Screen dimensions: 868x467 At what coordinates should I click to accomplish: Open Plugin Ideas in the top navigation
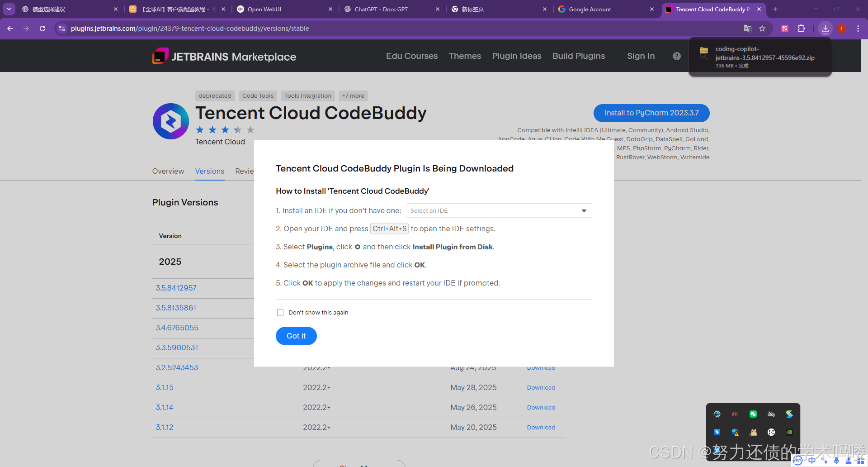click(517, 56)
